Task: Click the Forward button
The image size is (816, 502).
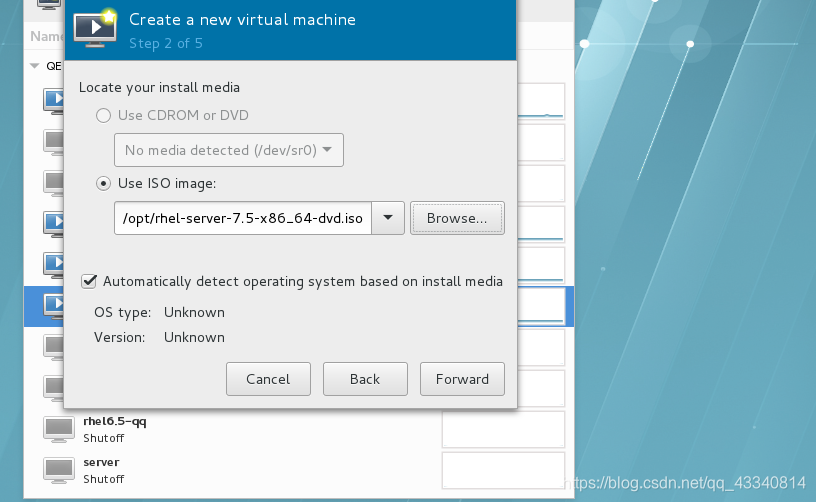Action: coord(462,379)
